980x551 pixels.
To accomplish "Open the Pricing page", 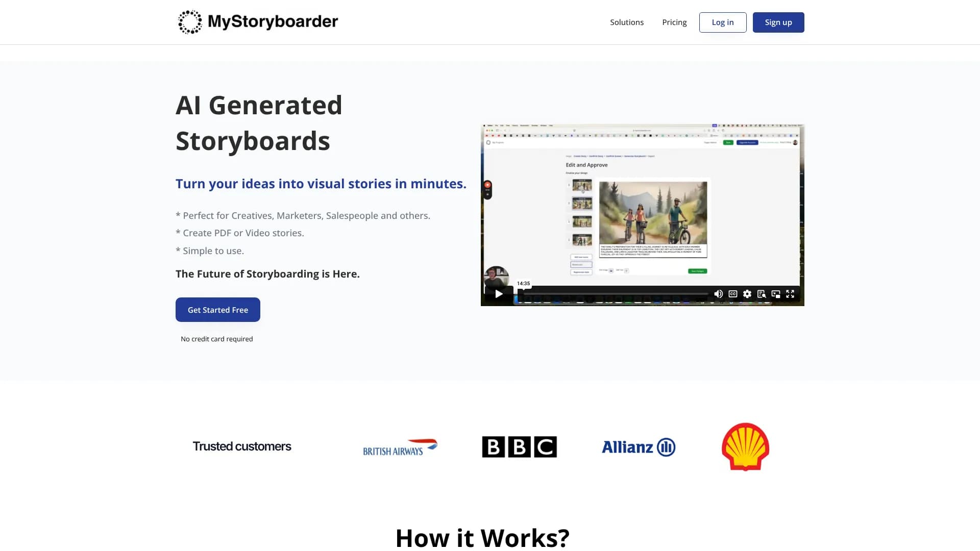I will (x=674, y=22).
